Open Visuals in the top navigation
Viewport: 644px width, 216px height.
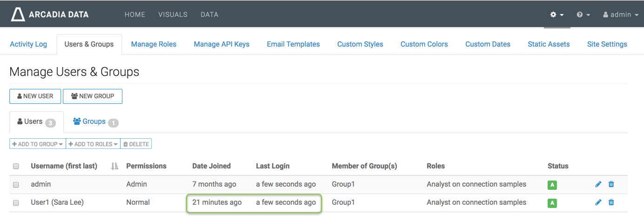[x=173, y=15]
